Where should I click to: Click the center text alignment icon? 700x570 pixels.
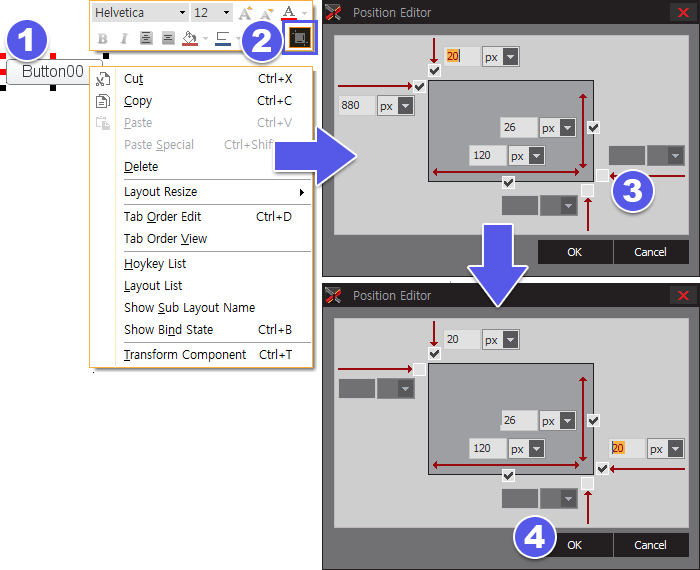[146, 39]
